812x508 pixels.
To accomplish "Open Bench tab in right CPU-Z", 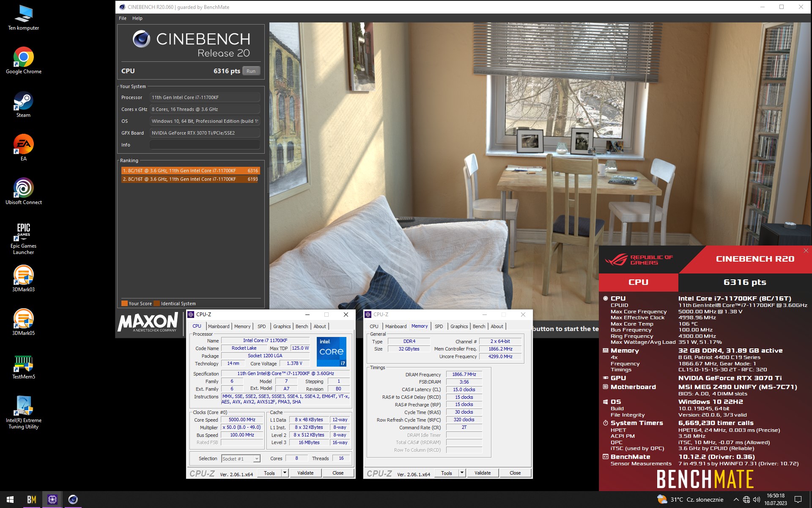I will coord(479,326).
